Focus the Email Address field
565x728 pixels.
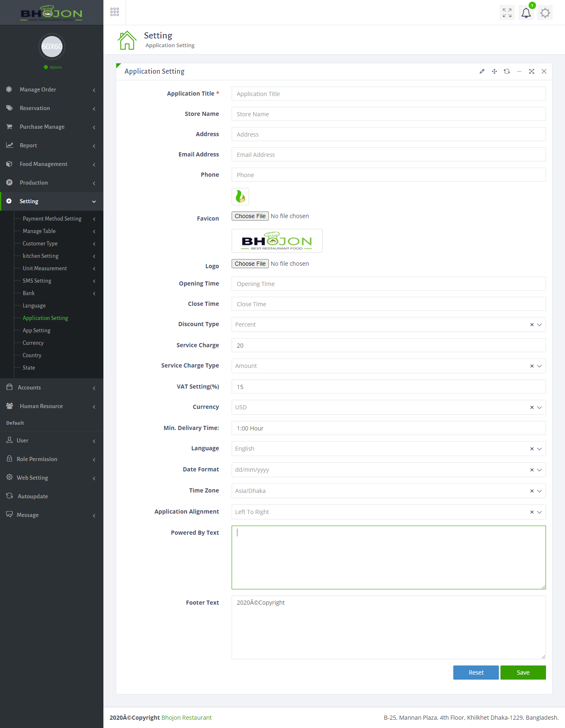389,154
